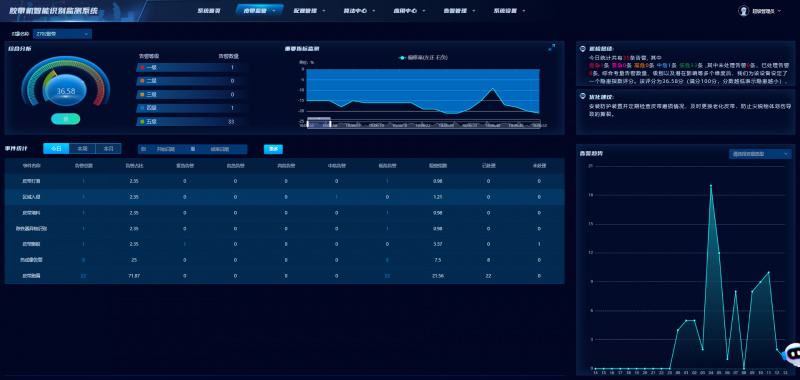
Task: Select the 今日 (today) period toggle
Action: (x=56, y=149)
